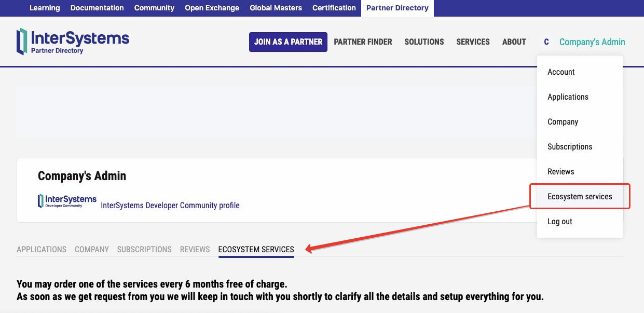Click the user avatar letter C
Image resolution: width=644 pixels, height=313 pixels.
(546, 42)
